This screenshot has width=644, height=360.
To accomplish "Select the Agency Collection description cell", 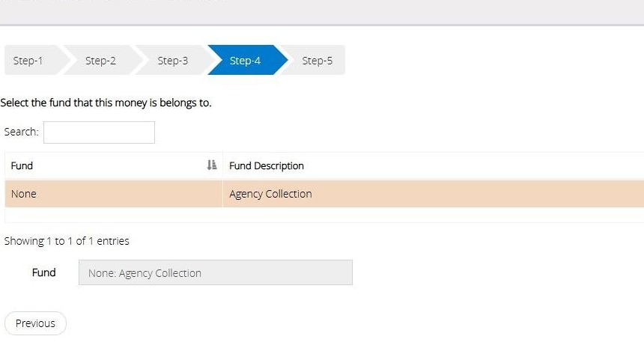I will tap(270, 194).
